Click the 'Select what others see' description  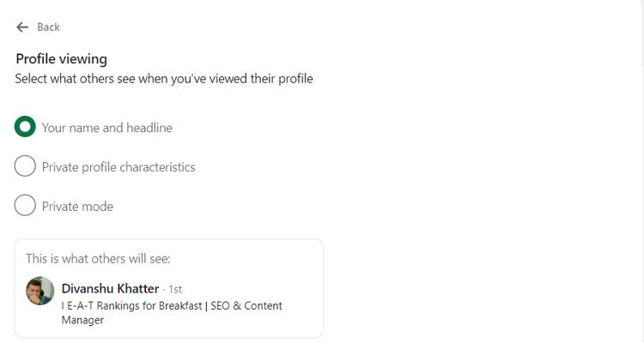[x=163, y=79]
